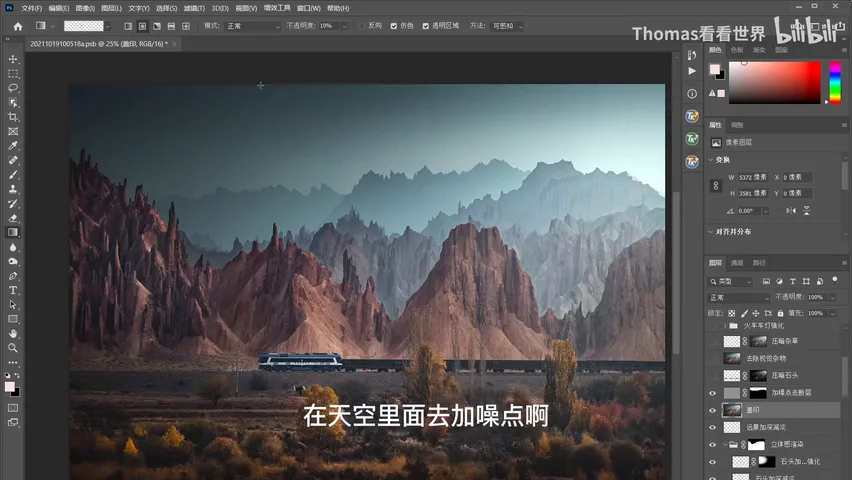Image resolution: width=852 pixels, height=480 pixels.
Task: Select the Move tool
Action: click(13, 59)
